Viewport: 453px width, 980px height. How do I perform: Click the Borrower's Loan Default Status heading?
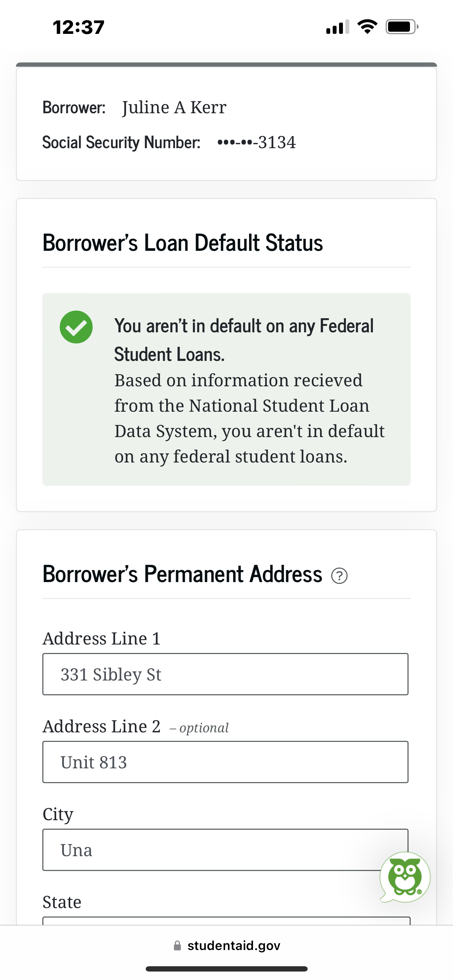[182, 243]
